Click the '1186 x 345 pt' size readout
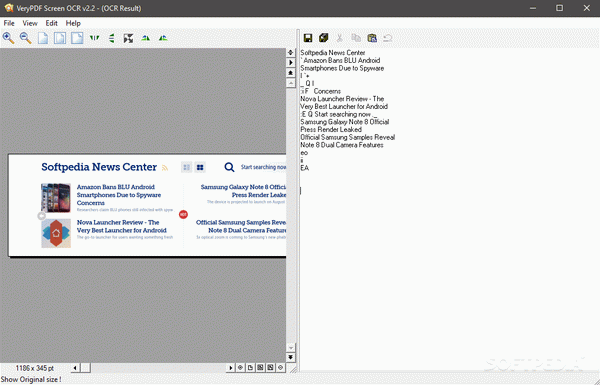 pos(35,368)
